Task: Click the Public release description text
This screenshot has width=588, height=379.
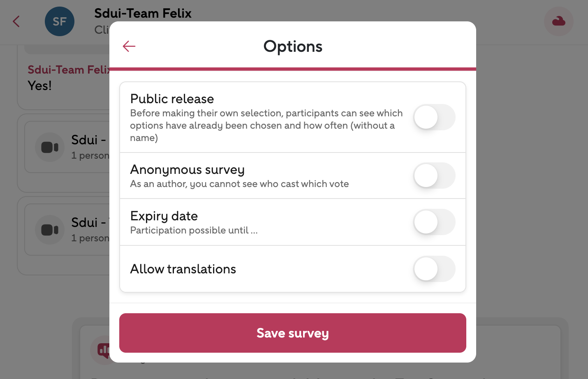Action: [x=266, y=125]
